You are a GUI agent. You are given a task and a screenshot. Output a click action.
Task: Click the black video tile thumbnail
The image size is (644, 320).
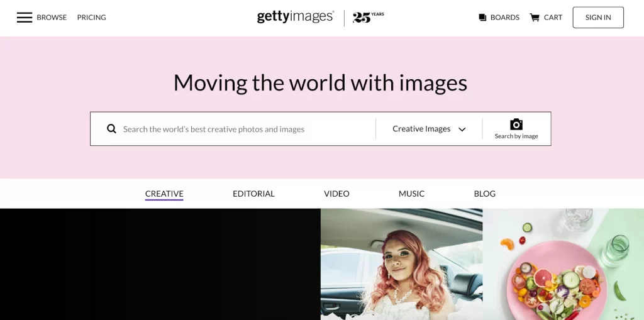click(x=160, y=264)
